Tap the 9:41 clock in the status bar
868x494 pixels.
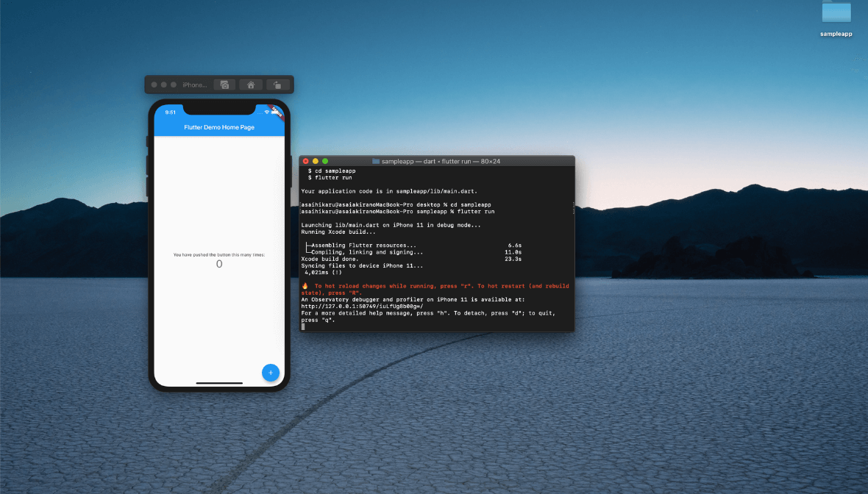click(x=168, y=112)
